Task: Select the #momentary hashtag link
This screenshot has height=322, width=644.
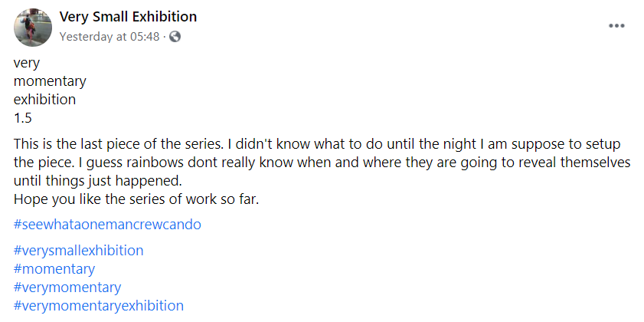Action: 54,269
